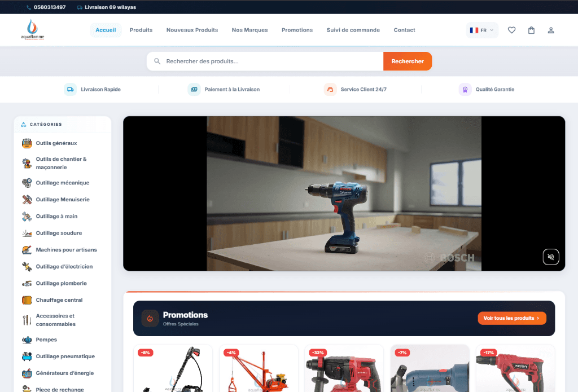578x392 pixels.
Task: Open the Promotions navigation tab
Action: [x=297, y=30]
